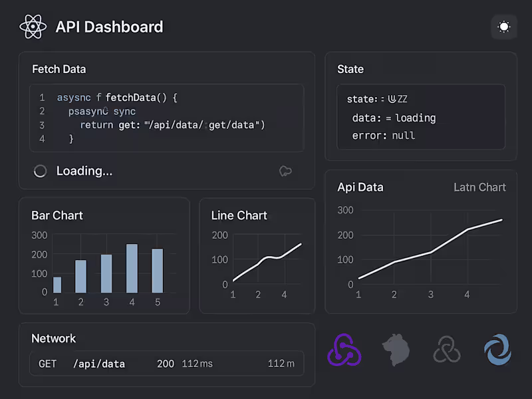The width and height of the screenshot is (532, 399).
Task: Click the blue swirl logo icon
Action: click(497, 350)
